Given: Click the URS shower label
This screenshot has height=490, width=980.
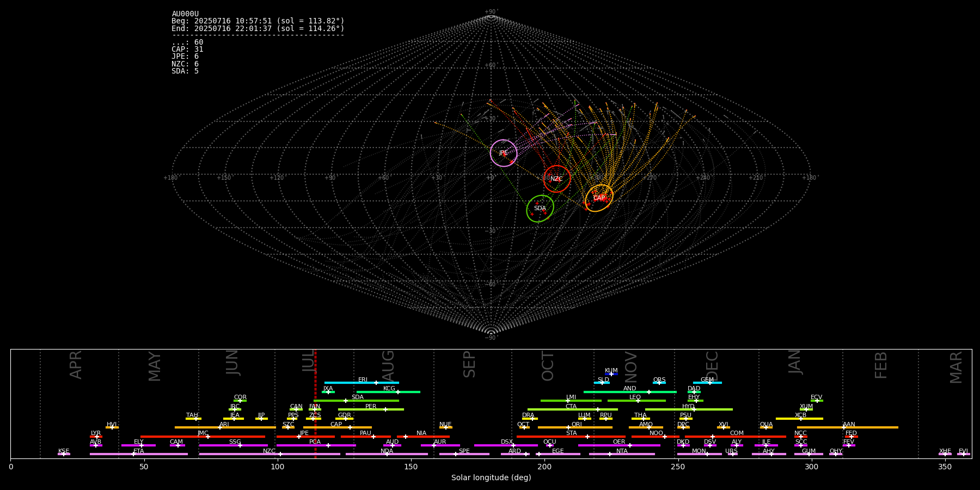Looking at the screenshot, I should 731,451.
